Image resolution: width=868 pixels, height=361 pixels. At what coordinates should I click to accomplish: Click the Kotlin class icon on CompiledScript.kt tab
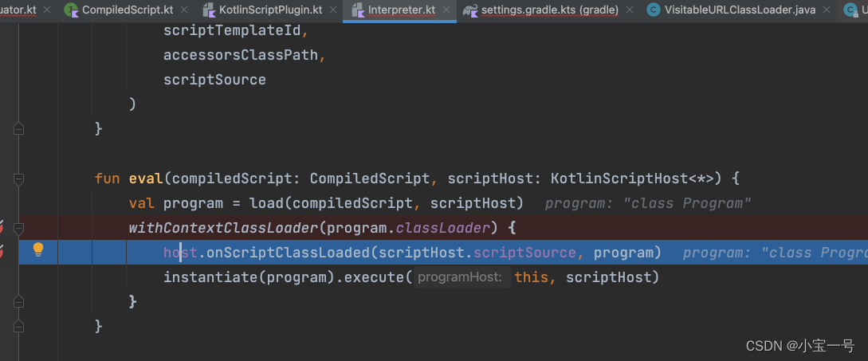coord(71,10)
